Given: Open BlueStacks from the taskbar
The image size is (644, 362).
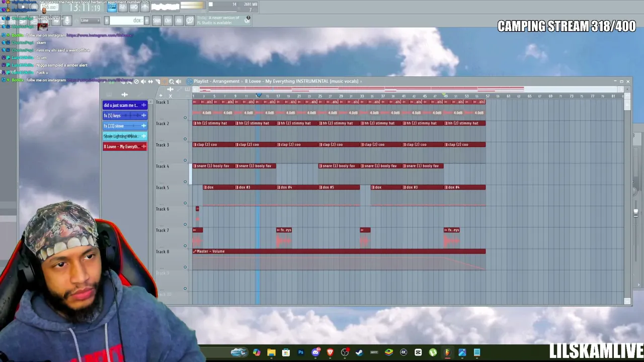Looking at the screenshot, I should coord(389,352).
